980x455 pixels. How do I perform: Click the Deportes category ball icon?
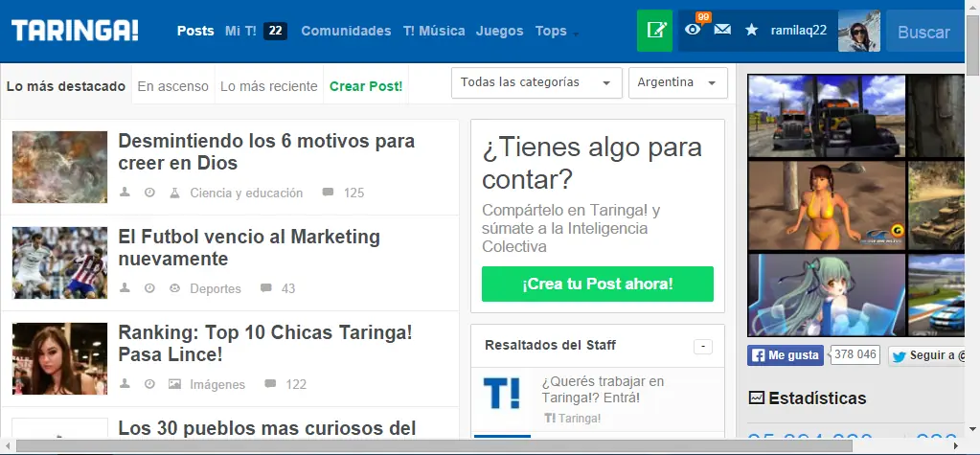(174, 288)
